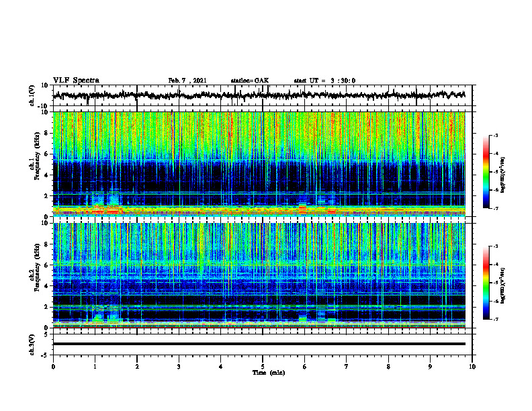Click ch.1 colorbar "log(PSD)(V²/Hz)" label
The image size is (532, 411).
coord(503,175)
